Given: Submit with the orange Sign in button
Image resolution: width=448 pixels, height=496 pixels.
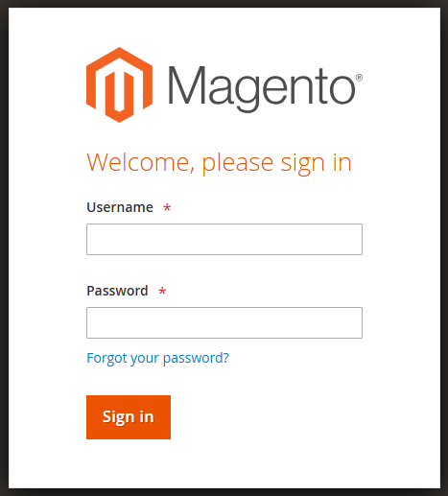Looking at the screenshot, I should (x=129, y=417).
